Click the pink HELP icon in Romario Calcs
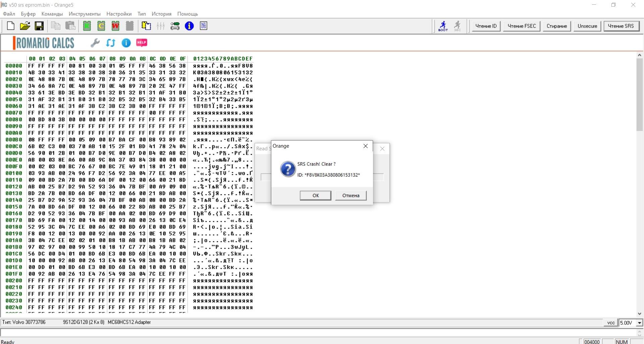This screenshot has width=644, height=344. [x=142, y=43]
